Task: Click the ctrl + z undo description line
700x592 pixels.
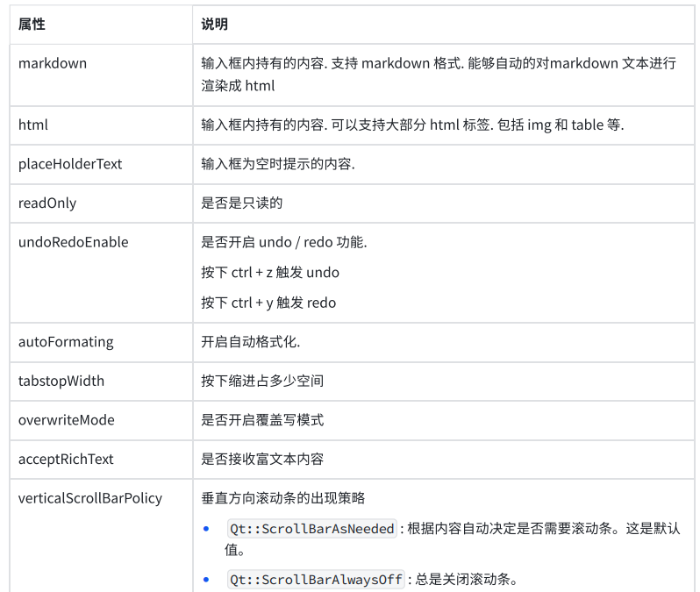Action: click(270, 273)
